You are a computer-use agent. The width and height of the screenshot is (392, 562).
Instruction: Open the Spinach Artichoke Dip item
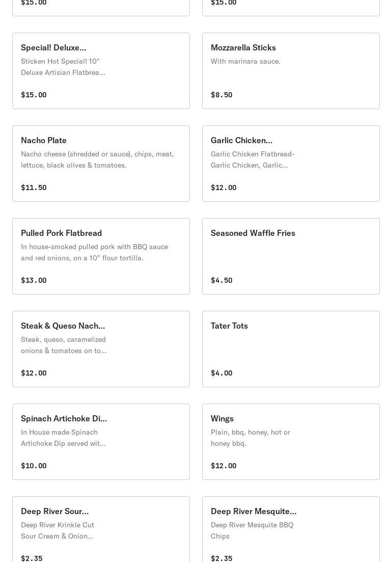click(101, 442)
